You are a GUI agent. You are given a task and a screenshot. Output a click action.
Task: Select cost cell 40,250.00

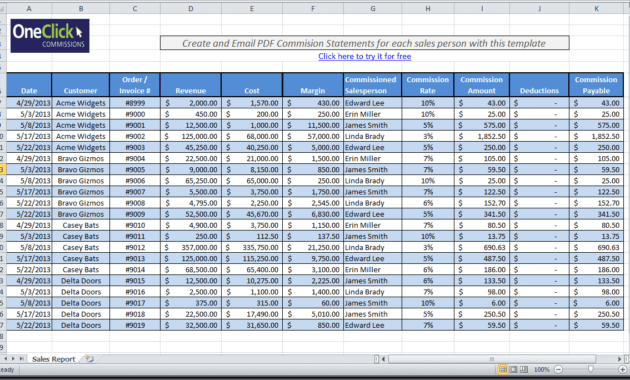coord(252,147)
